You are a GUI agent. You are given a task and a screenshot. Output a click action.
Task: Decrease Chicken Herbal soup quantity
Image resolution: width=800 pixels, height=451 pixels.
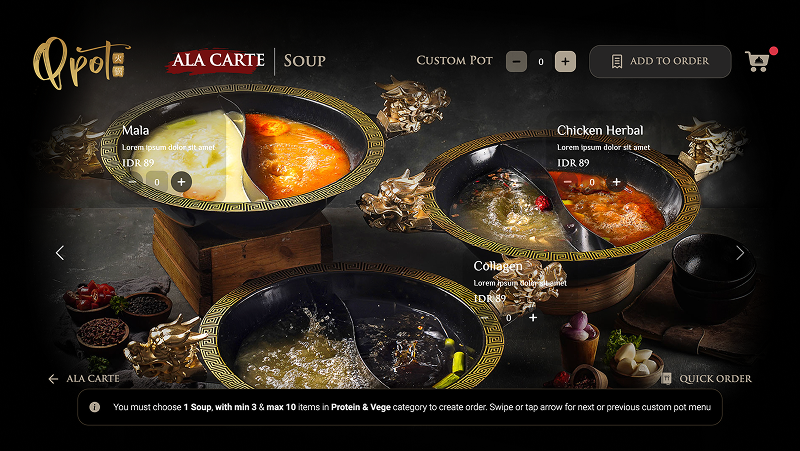click(x=567, y=182)
